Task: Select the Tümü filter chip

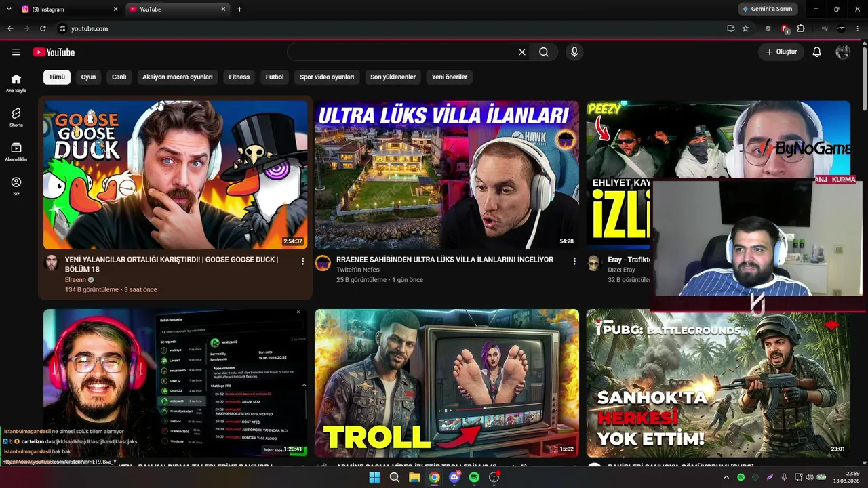Action: coord(57,77)
